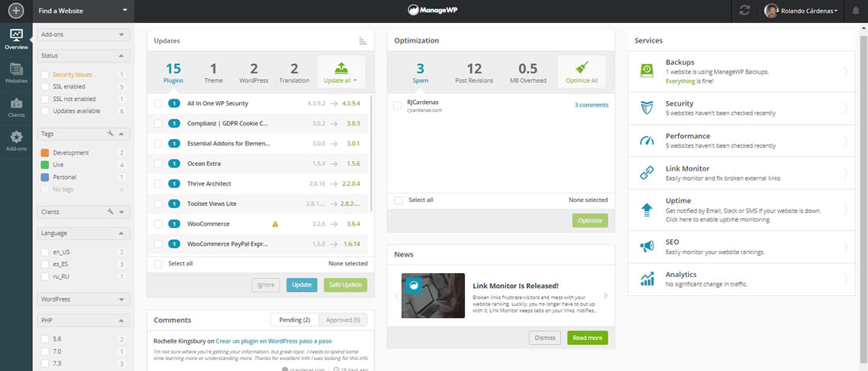The height and width of the screenshot is (371, 868).
Task: Click the Backups service icon
Action: (x=646, y=70)
